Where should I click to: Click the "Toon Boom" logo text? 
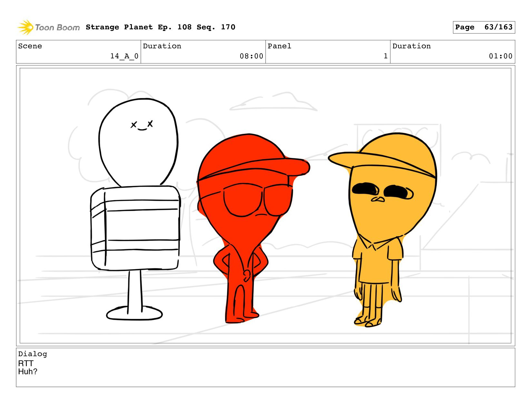coord(57,28)
